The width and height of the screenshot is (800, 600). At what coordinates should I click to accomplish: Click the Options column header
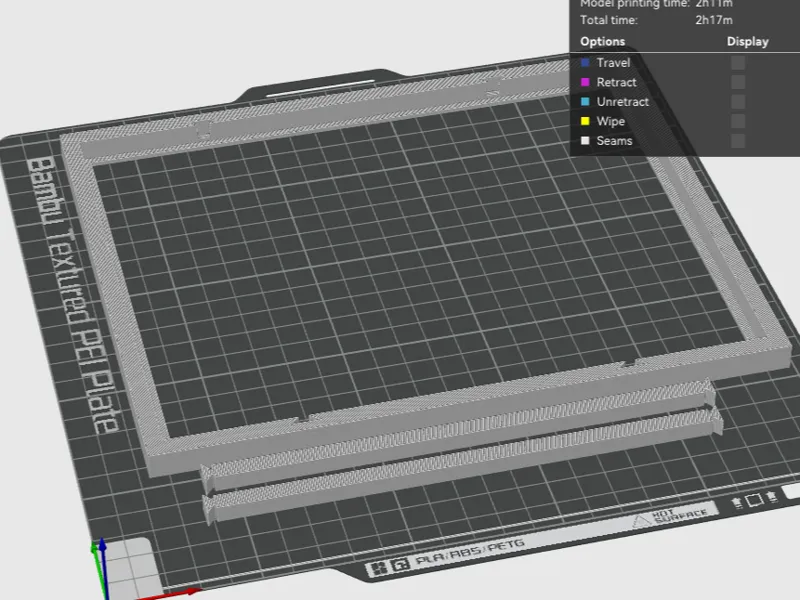(x=603, y=41)
